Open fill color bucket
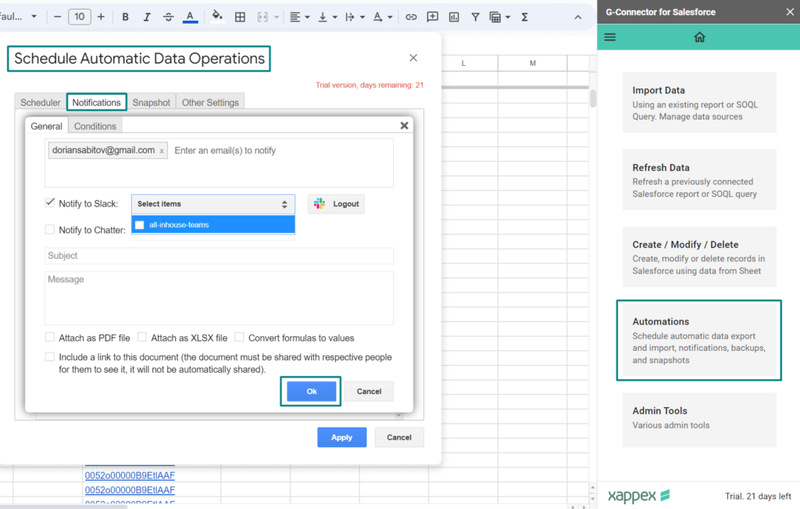800x509 pixels. 217,17
